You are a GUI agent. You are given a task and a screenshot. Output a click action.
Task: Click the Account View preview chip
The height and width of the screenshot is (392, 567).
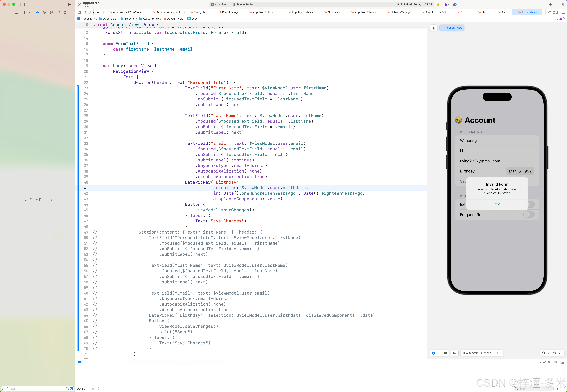(452, 28)
